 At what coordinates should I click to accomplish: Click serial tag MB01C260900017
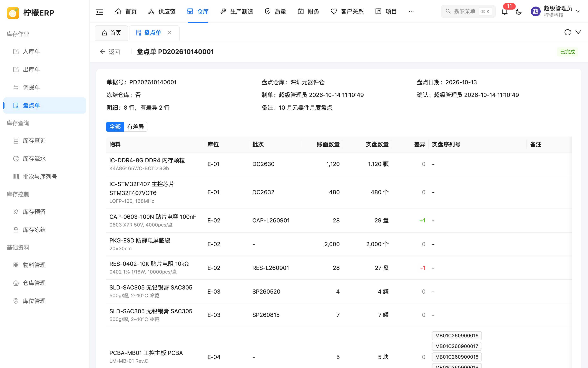pos(457,346)
